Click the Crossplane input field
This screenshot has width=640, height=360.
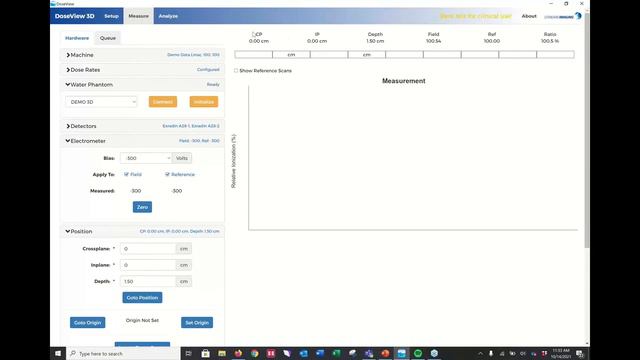tap(148, 249)
